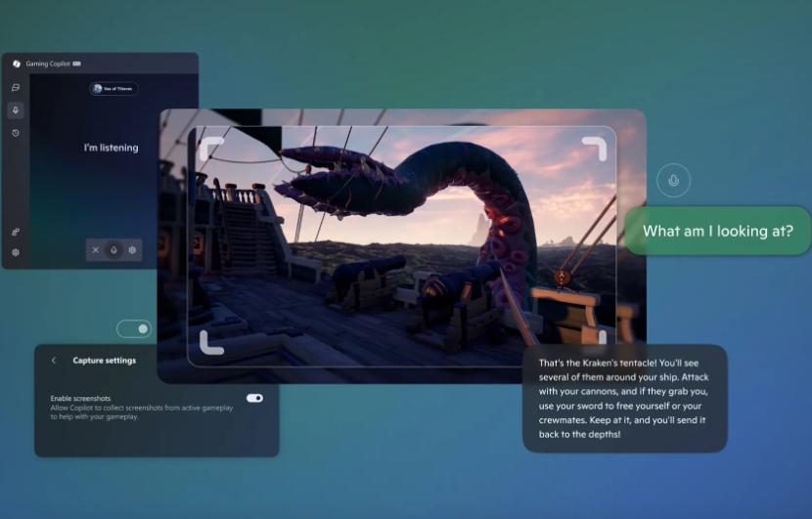Open the chat icon in Copilot sidebar

point(16,87)
